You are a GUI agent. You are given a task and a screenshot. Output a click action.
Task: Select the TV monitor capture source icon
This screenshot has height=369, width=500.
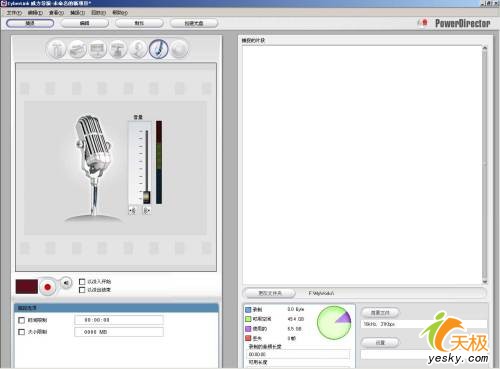coord(98,49)
